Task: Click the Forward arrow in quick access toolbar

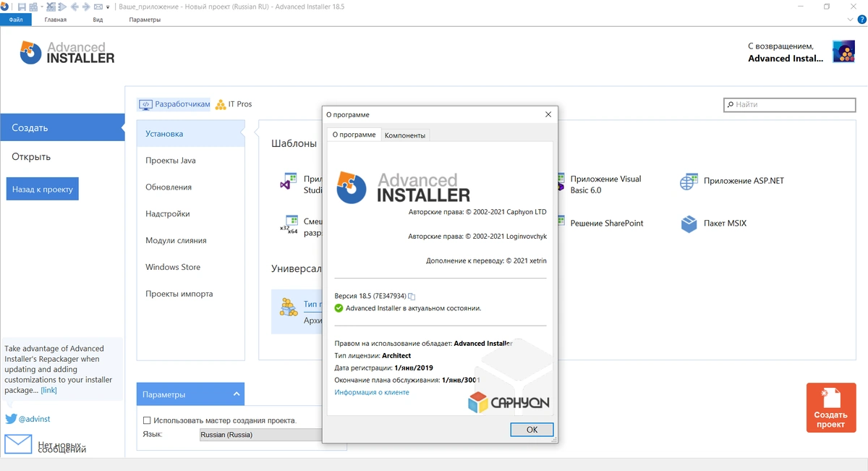Action: click(x=86, y=7)
